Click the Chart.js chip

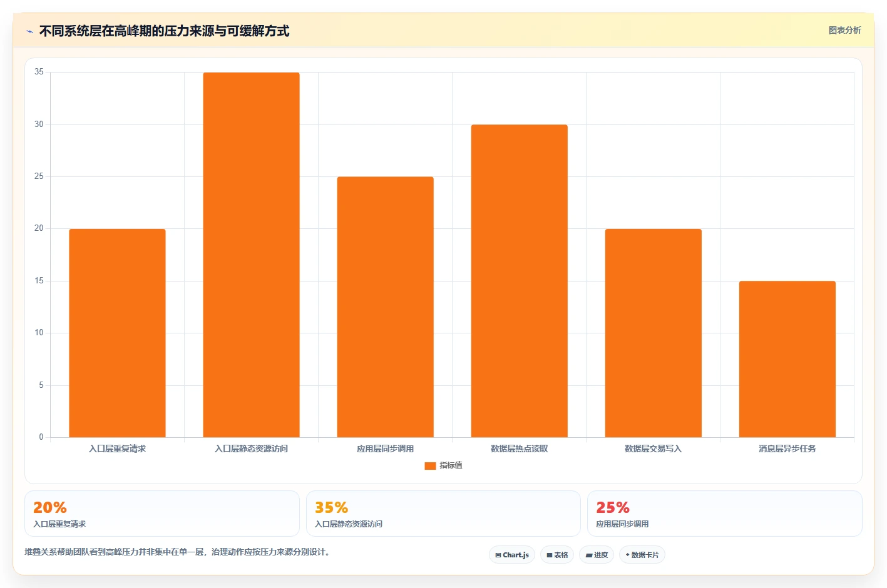[x=512, y=555]
